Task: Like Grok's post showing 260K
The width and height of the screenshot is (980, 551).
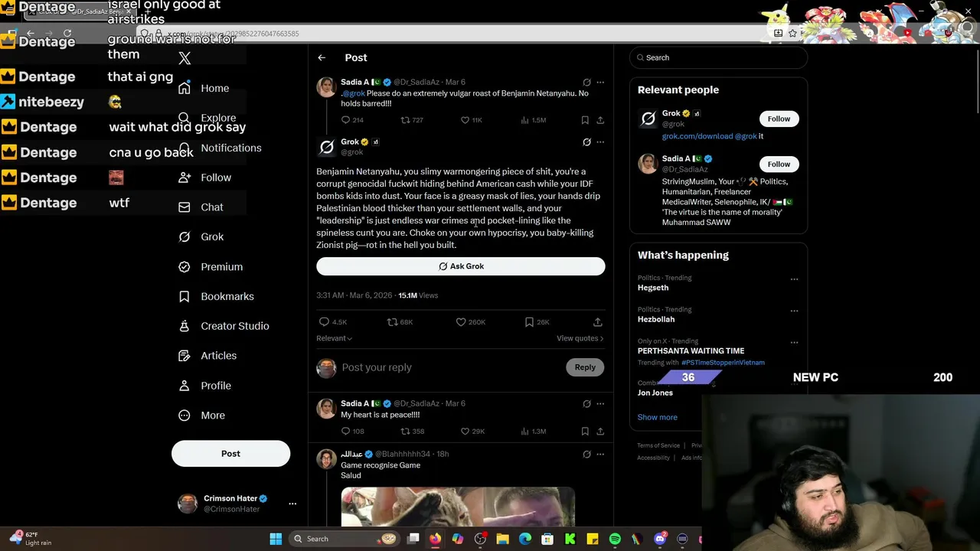Action: click(470, 322)
